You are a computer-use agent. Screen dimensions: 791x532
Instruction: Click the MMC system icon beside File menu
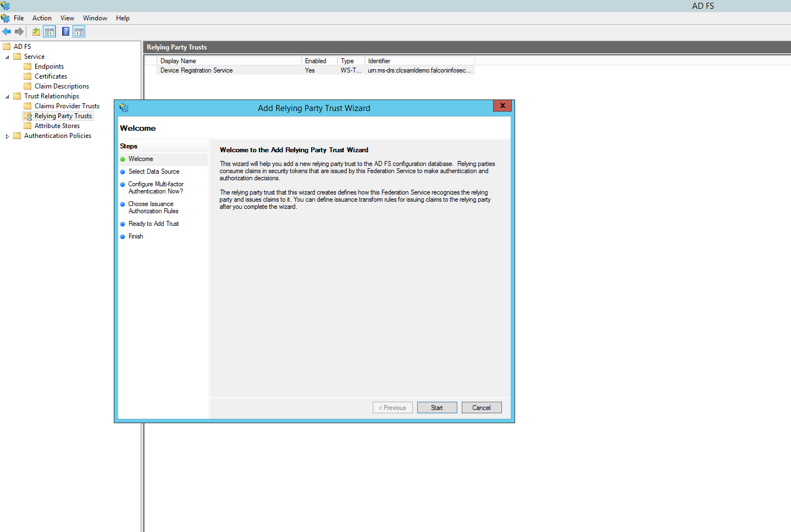click(x=5, y=18)
